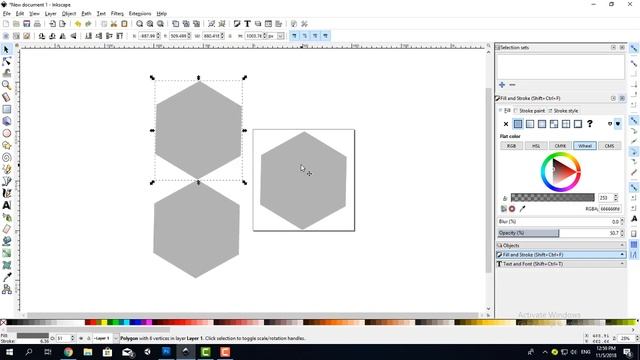Choose Radial gradient fill button

542,124
